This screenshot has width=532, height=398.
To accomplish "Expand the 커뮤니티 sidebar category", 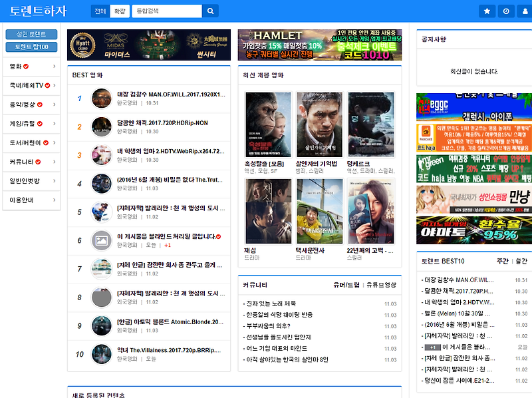I will (x=31, y=162).
